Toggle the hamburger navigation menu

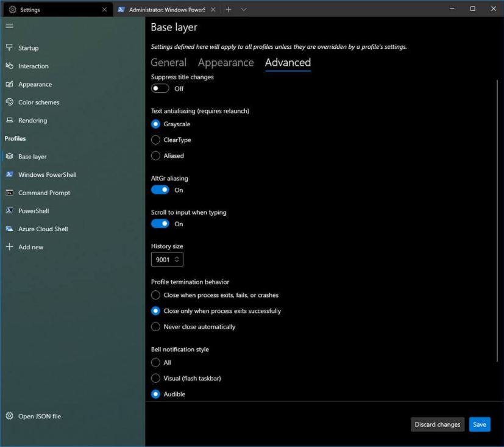point(10,26)
